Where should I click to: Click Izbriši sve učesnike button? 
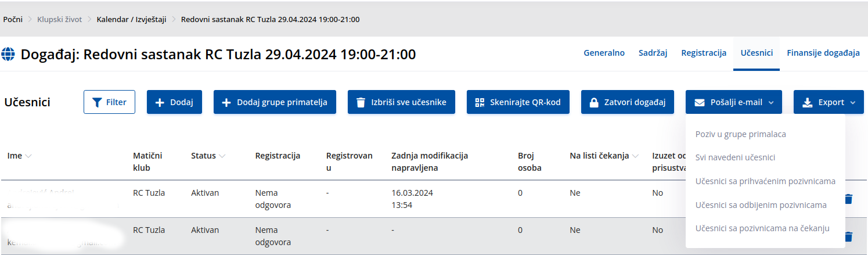point(401,102)
